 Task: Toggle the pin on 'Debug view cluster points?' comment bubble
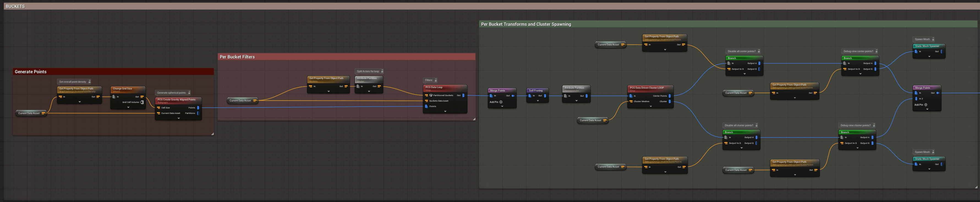coord(874,125)
